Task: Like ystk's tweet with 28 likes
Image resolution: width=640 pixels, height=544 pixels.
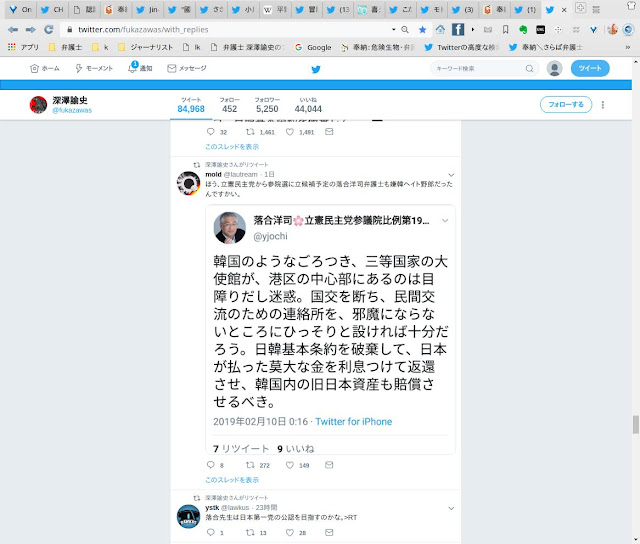Action: (x=289, y=532)
